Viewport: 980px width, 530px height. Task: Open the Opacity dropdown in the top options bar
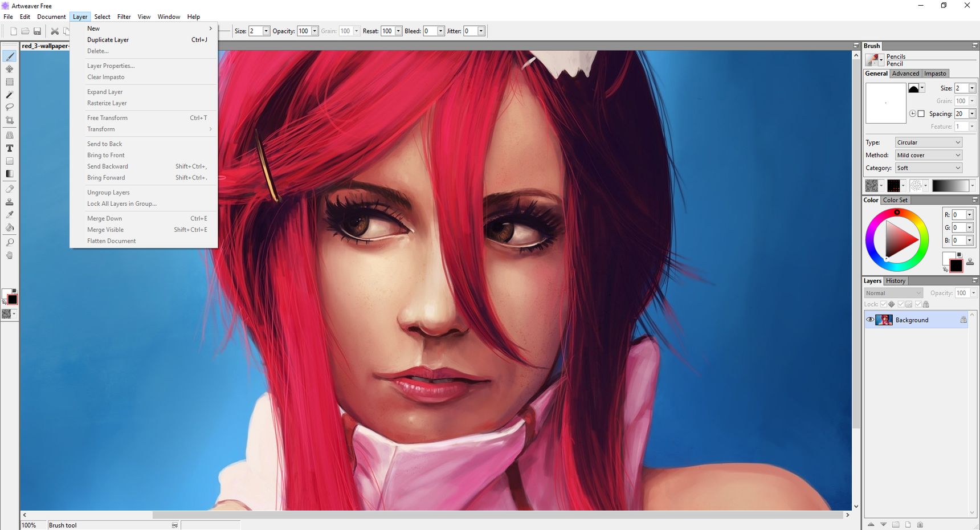click(315, 31)
